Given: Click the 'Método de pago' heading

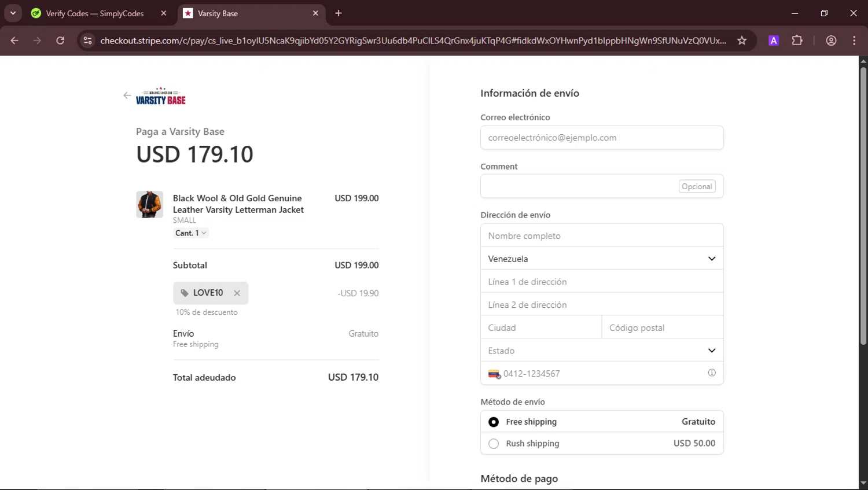Looking at the screenshot, I should click(519, 478).
